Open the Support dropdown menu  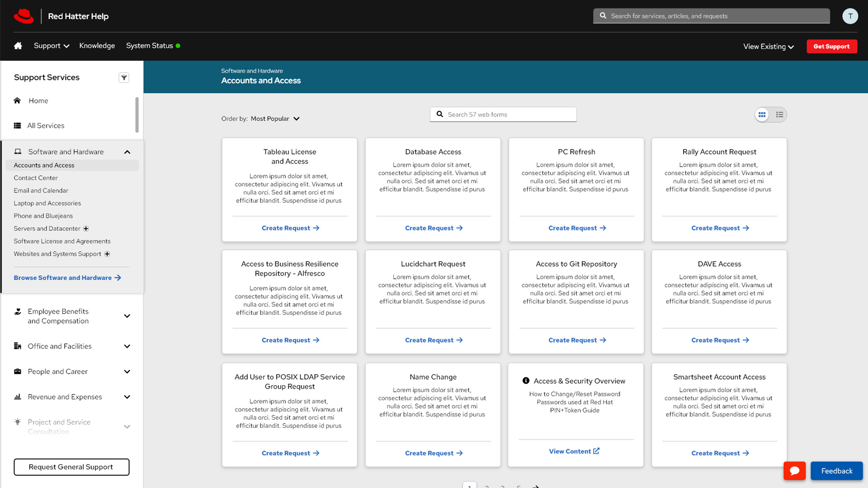pyautogui.click(x=51, y=46)
